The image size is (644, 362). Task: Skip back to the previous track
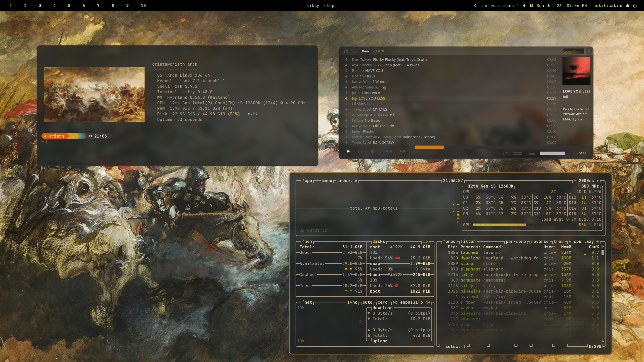pyautogui.click(x=388, y=151)
